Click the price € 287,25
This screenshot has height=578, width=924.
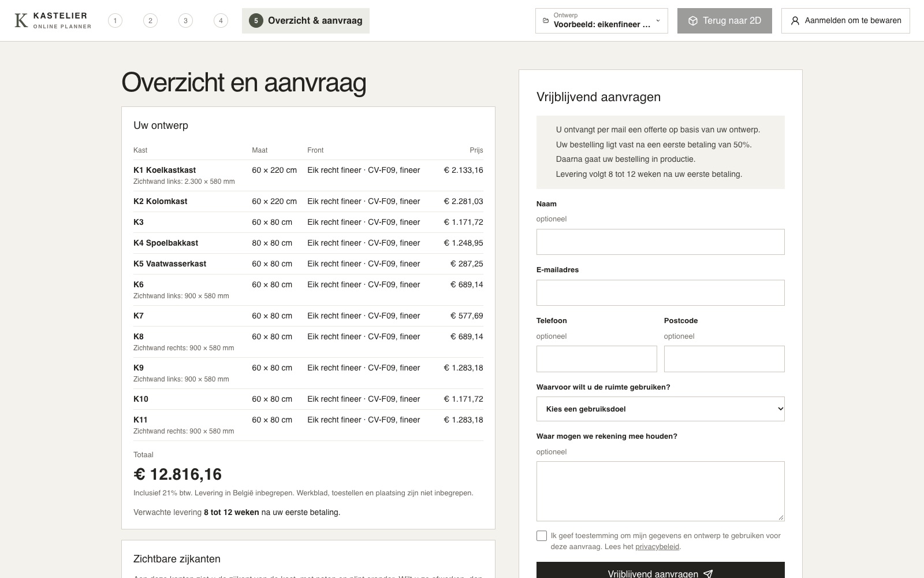tap(467, 264)
